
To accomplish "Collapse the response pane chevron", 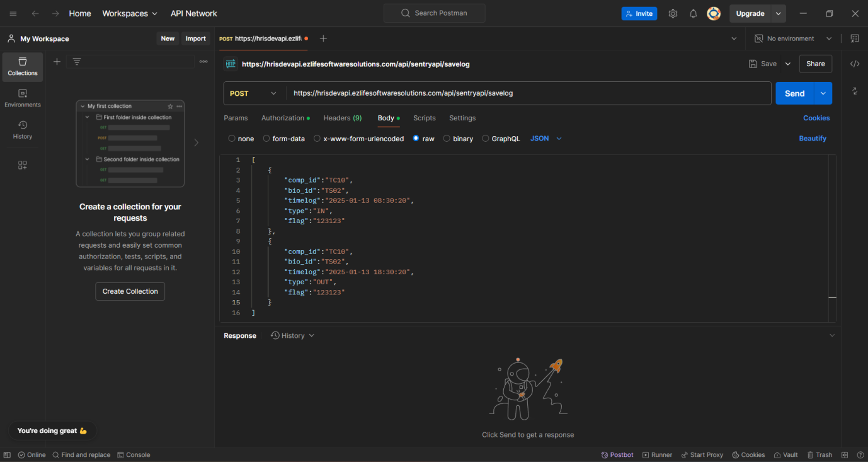I will pyautogui.click(x=832, y=336).
